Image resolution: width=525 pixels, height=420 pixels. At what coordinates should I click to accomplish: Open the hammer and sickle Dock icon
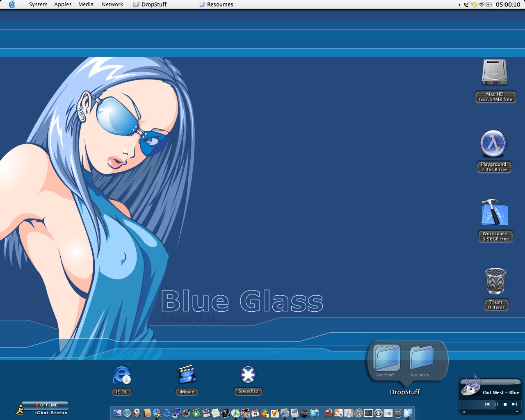(x=329, y=413)
